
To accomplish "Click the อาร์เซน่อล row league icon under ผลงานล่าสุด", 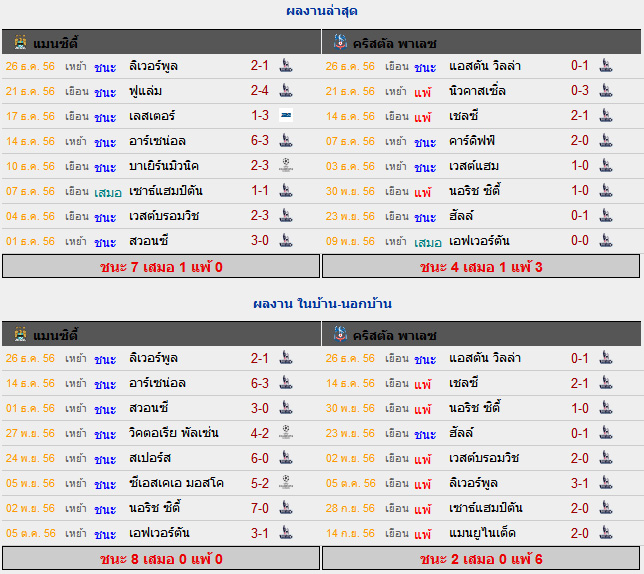I will coord(286,140).
